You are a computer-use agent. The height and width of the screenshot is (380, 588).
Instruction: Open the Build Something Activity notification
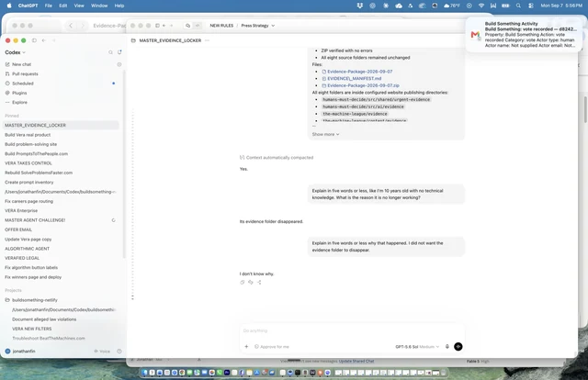pyautogui.click(x=524, y=35)
